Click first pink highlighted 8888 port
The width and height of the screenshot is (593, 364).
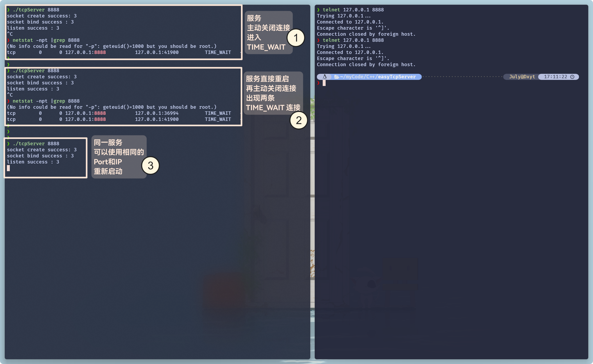tap(100, 52)
